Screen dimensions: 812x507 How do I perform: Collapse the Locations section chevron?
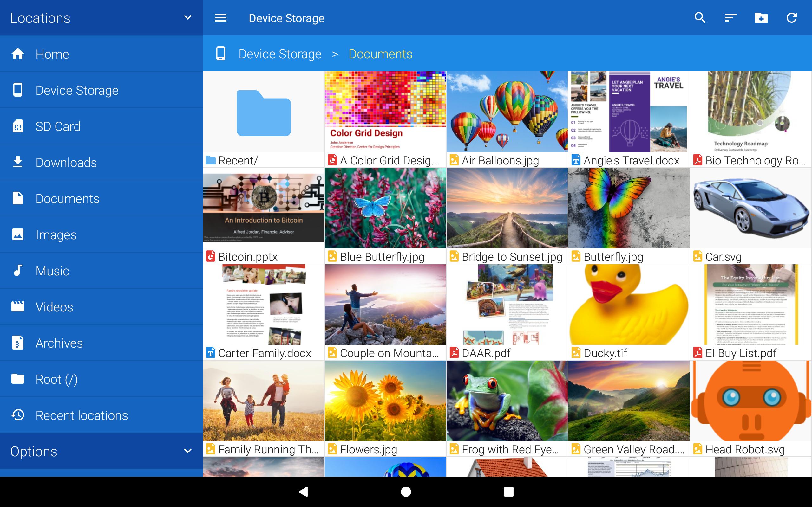pyautogui.click(x=188, y=18)
